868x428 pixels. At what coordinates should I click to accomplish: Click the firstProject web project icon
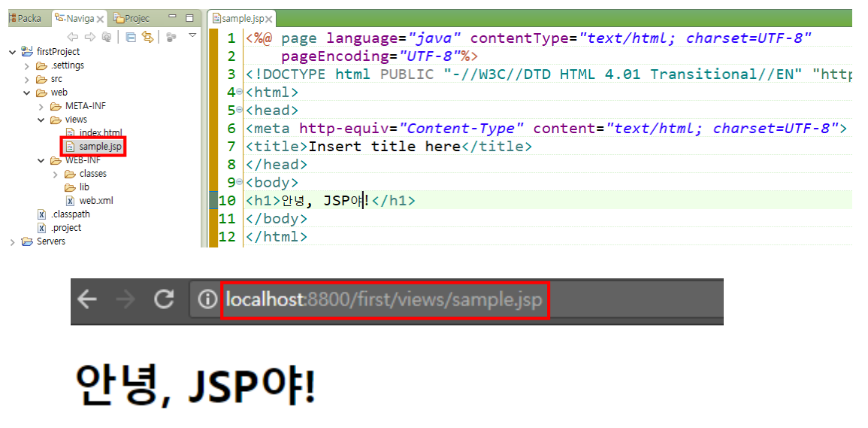click(26, 52)
